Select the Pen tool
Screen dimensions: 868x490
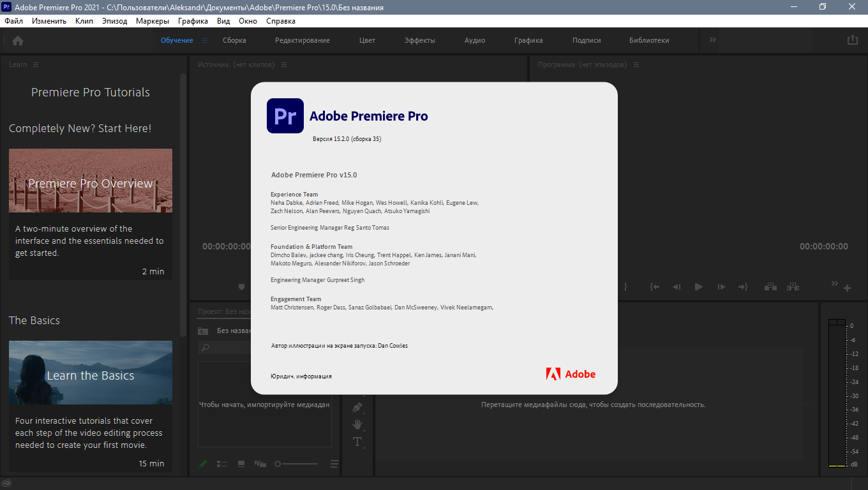pyautogui.click(x=357, y=407)
